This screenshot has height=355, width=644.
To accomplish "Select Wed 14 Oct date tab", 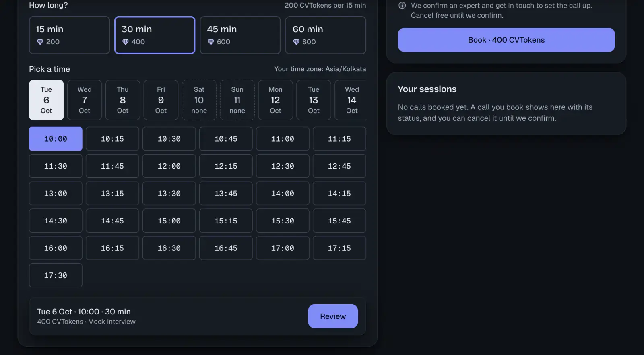I will coord(351,100).
